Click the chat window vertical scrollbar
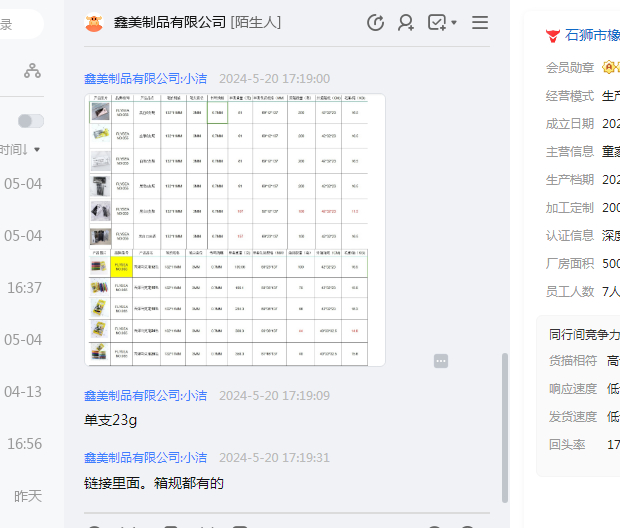620x528 pixels. point(505,428)
